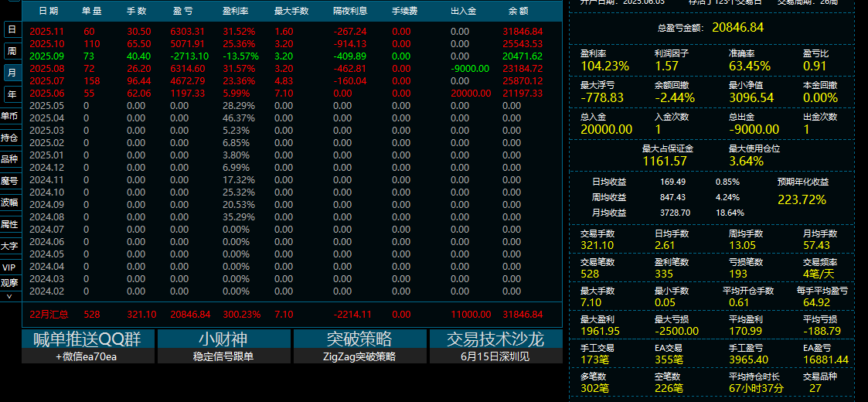The height and width of the screenshot is (402, 868).
Task: Click the 盈亏比 value 0.91
Action: pos(815,66)
